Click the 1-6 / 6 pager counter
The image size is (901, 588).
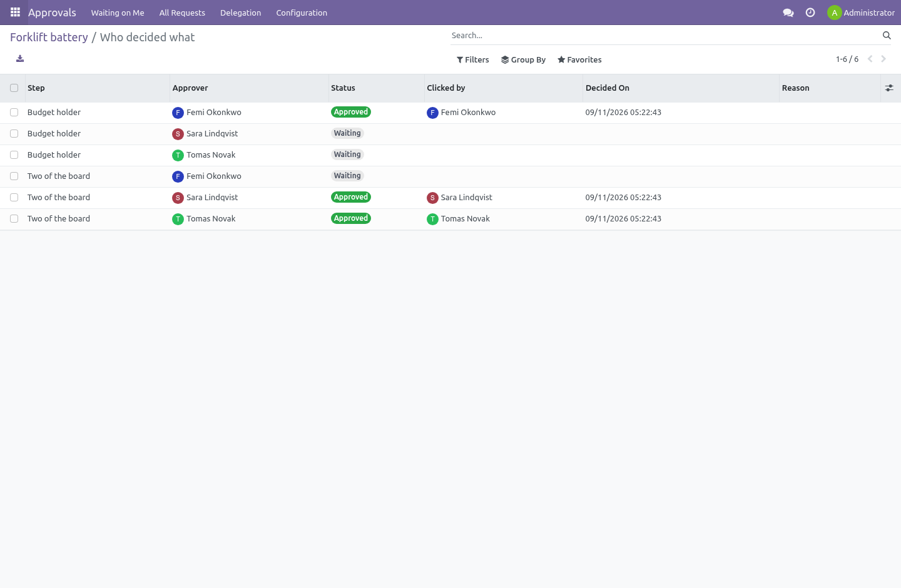(847, 59)
